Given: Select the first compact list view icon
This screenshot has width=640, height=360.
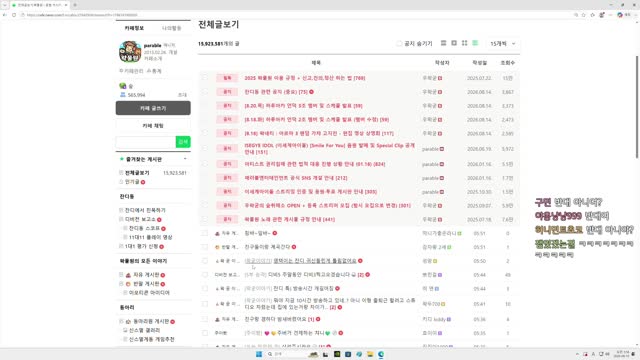Looking at the screenshot, I should (x=443, y=43).
